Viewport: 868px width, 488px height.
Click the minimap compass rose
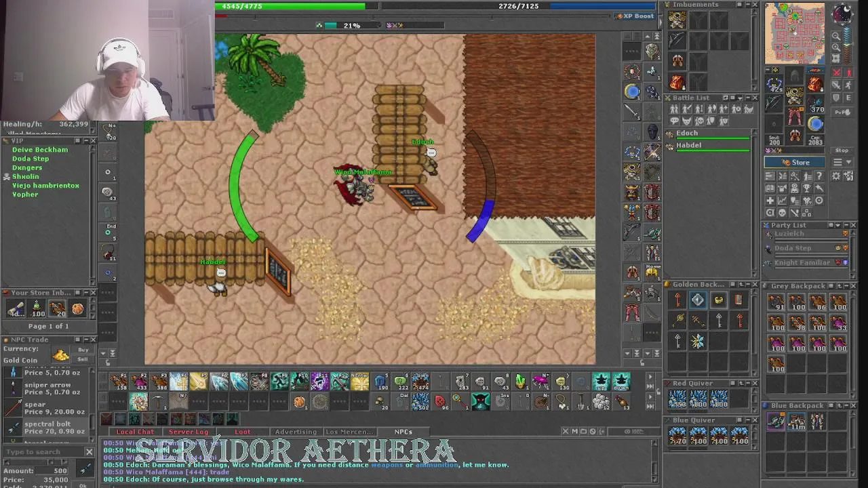click(843, 14)
